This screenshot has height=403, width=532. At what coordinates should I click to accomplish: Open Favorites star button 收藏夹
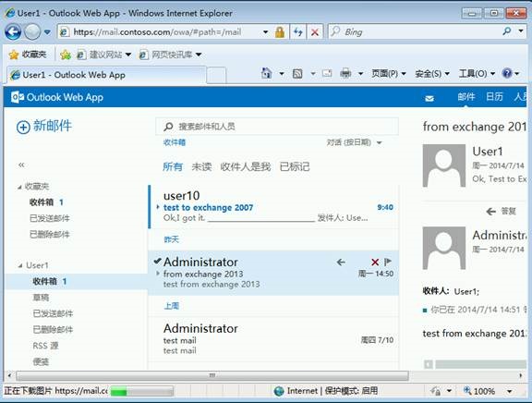click(27, 55)
